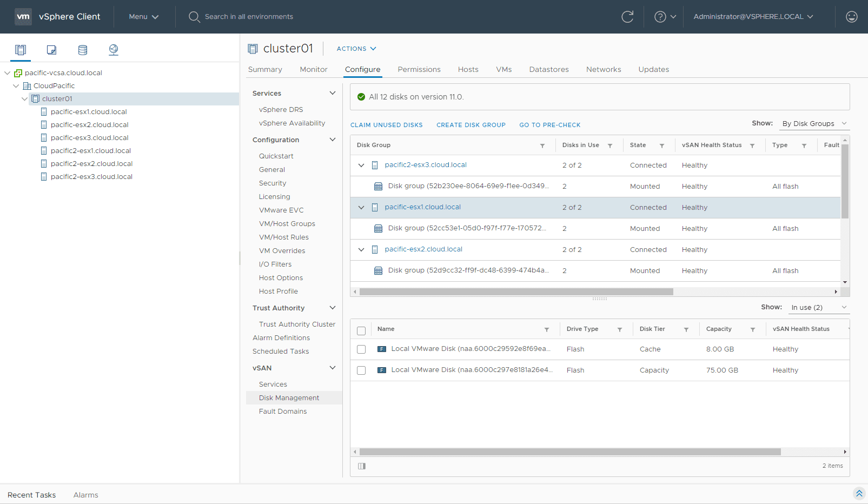Open the Menu dropdown in the top bar
868x504 pixels.
[x=143, y=17]
